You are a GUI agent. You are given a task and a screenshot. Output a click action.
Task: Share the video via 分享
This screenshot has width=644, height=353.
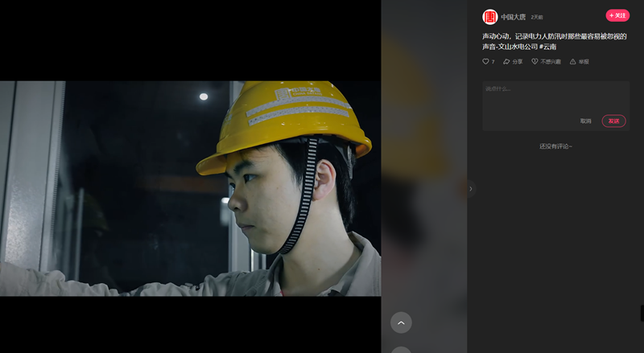[513, 62]
